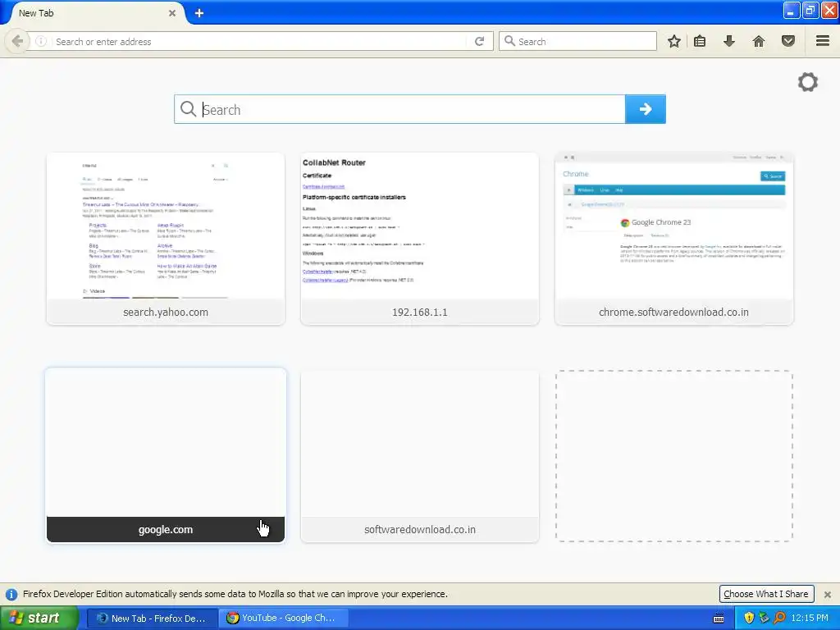This screenshot has height=630, width=840.
Task: Click the blue search arrow button
Action: click(x=646, y=109)
